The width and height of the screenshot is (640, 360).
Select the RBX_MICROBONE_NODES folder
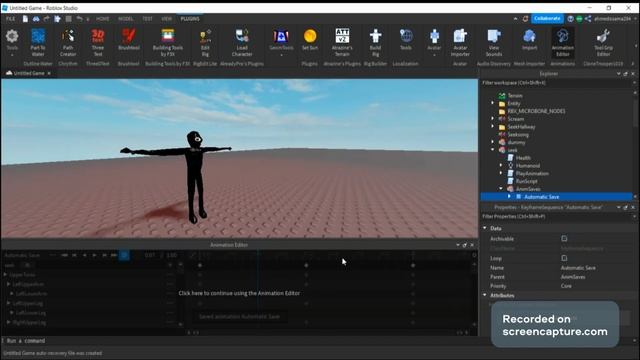pyautogui.click(x=536, y=111)
